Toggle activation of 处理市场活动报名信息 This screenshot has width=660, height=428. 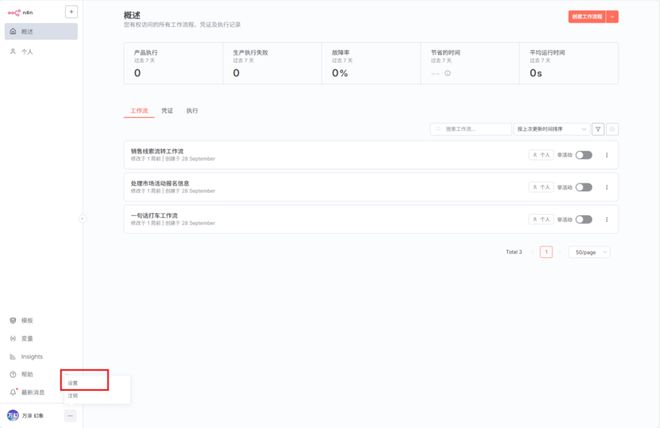(583, 187)
